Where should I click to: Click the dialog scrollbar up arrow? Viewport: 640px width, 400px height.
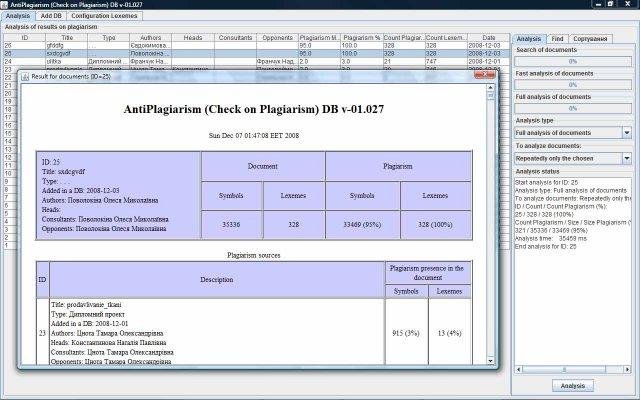tap(491, 87)
